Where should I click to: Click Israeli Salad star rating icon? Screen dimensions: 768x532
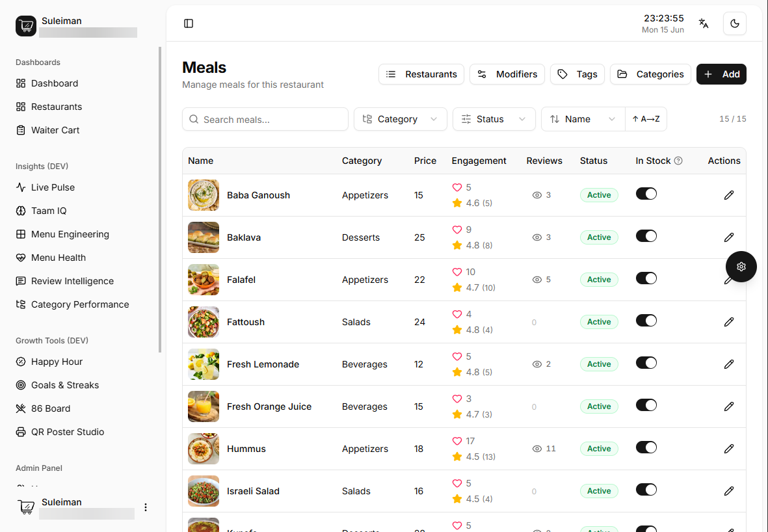click(457, 499)
